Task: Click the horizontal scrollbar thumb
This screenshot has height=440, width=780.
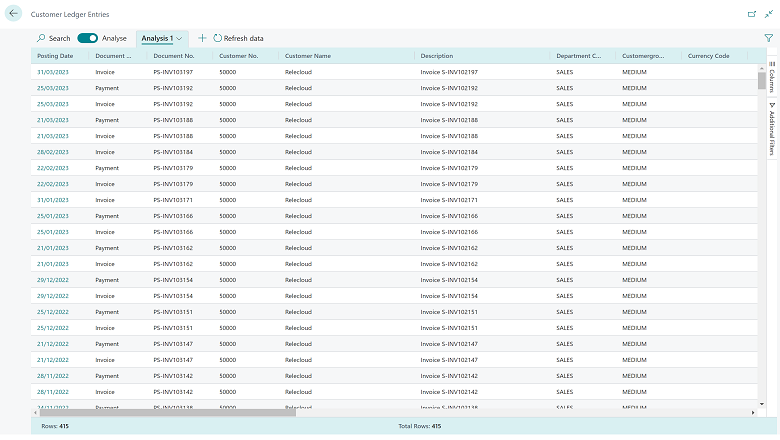Action: pos(168,413)
